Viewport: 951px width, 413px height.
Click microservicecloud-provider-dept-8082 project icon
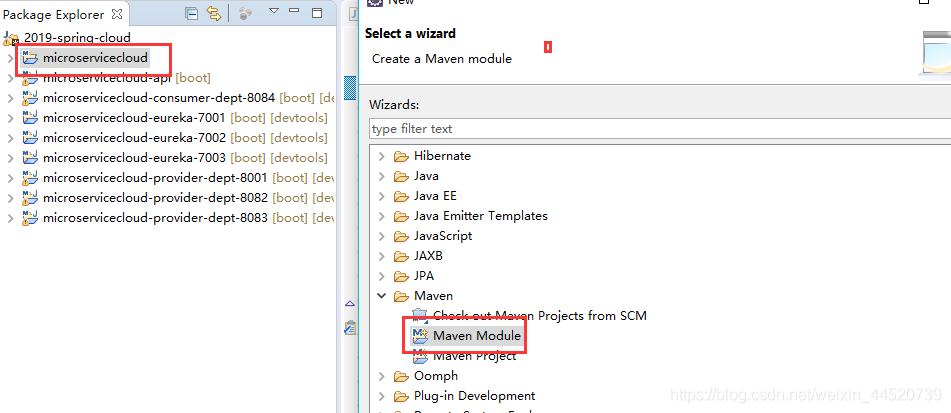(30, 198)
